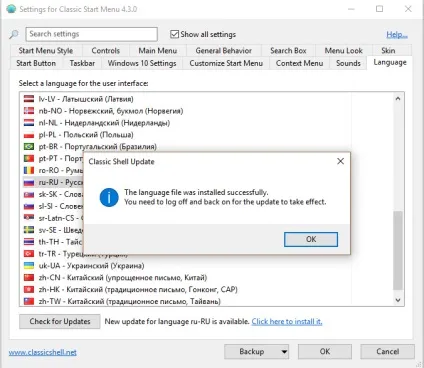
Task: Open the www.classicshell.net link
Action: click(43, 352)
